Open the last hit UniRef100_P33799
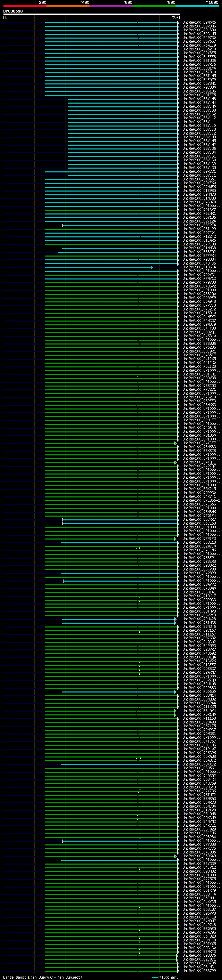The image size is (222, 980). tap(199, 971)
